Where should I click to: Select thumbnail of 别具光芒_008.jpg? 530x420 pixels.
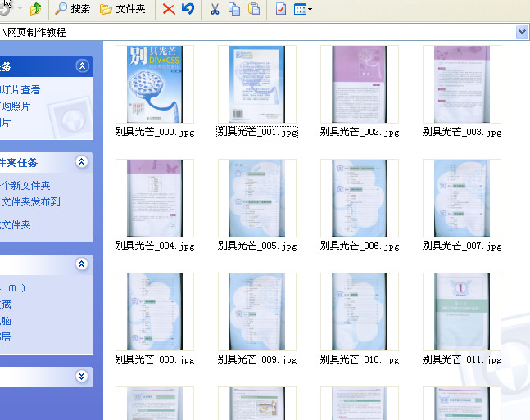155,312
